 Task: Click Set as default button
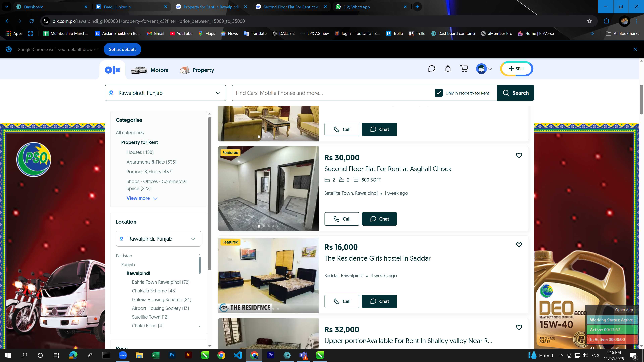122,49
